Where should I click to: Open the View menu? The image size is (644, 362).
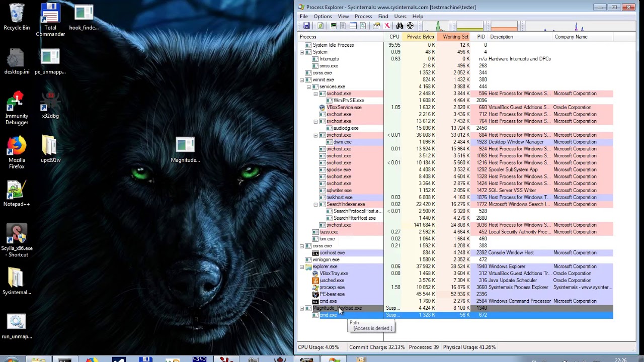click(343, 17)
